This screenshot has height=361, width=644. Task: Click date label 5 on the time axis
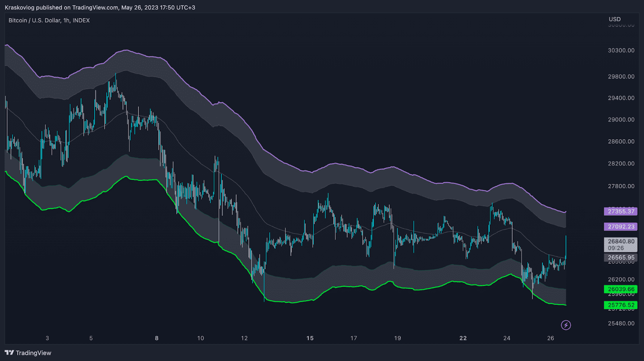[91, 338]
